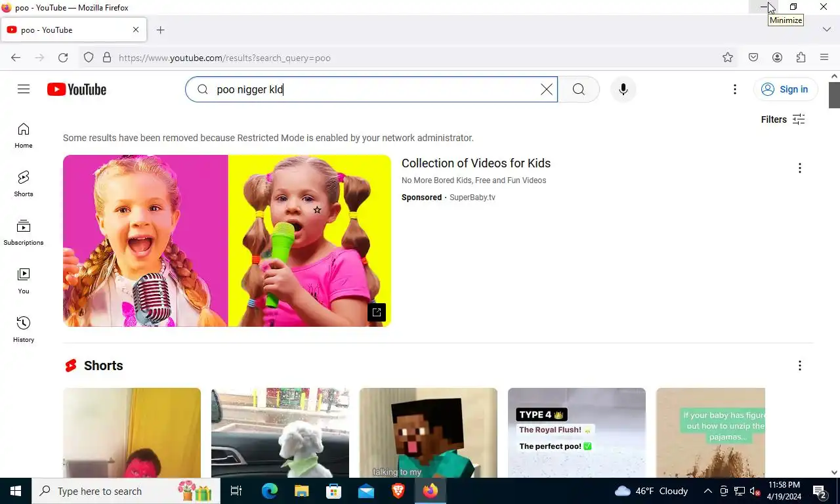Click the Firefox URL address bar
Image resolution: width=840 pixels, height=504 pixels.
[x=413, y=58]
